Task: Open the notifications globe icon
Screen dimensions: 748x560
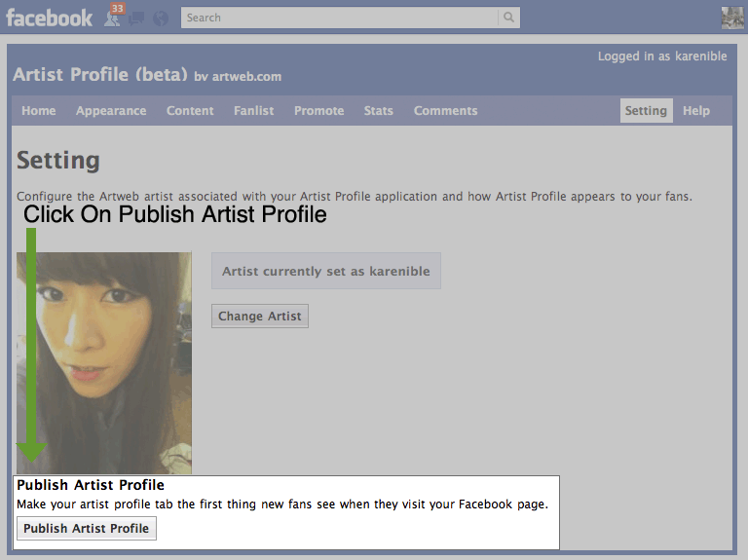Action: click(161, 19)
